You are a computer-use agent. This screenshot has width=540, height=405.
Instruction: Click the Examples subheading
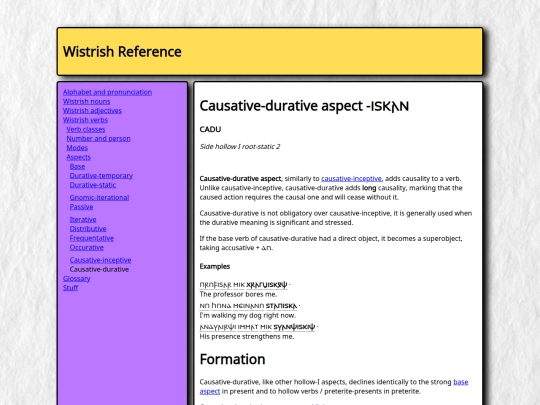[215, 267]
